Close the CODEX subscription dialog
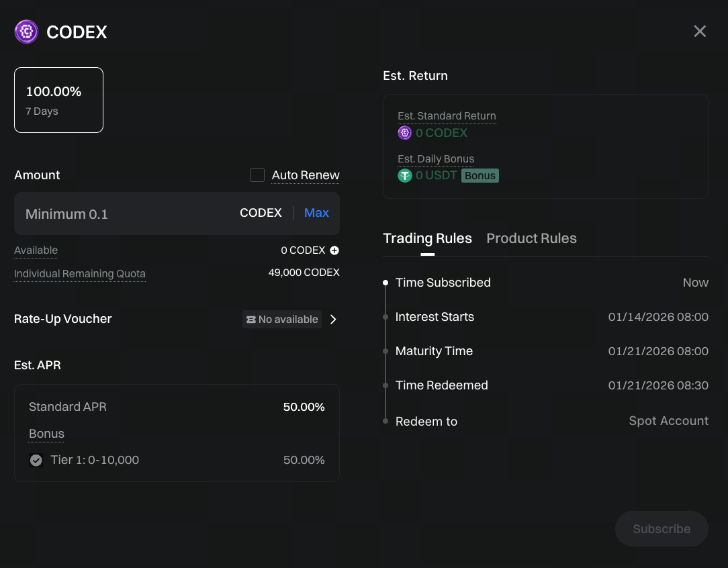The width and height of the screenshot is (728, 568). point(700,32)
